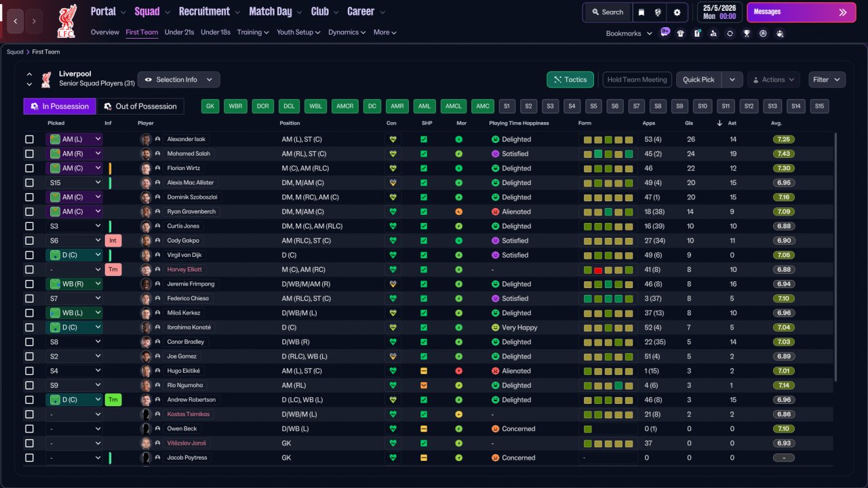The image size is (868, 488).
Task: Open the Messages button
Action: 801,12
